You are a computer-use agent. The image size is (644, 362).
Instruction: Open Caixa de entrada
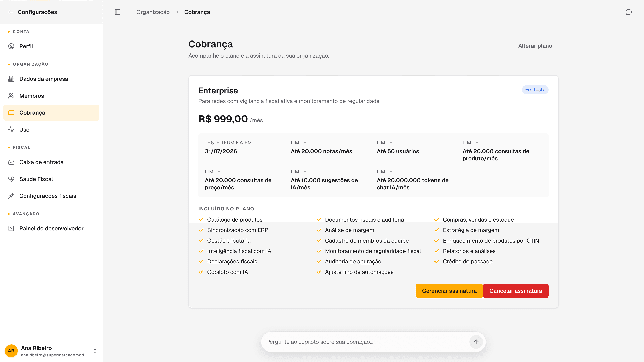click(51, 162)
